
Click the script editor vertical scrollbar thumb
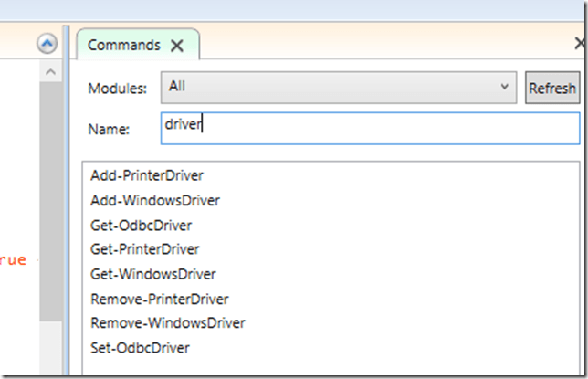pos(50,201)
